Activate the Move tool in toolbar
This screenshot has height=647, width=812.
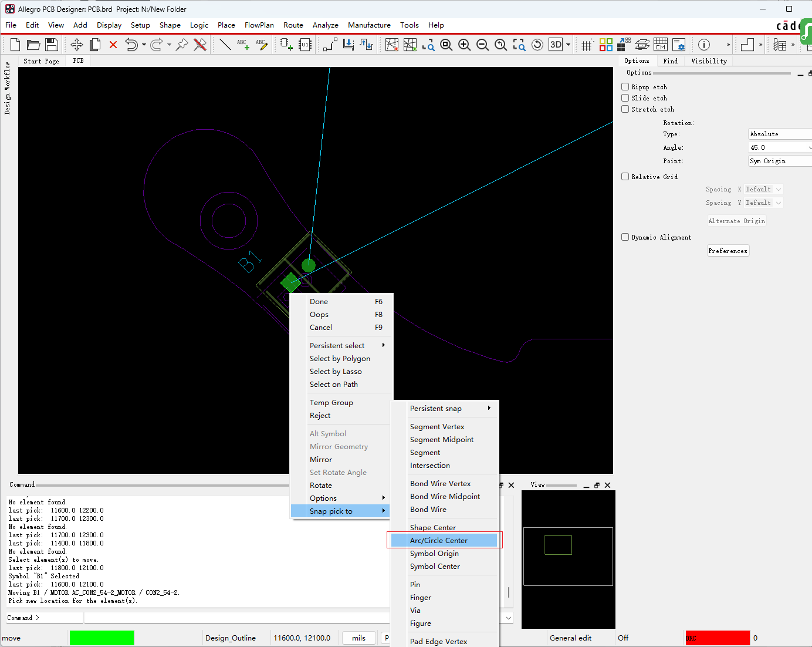77,45
